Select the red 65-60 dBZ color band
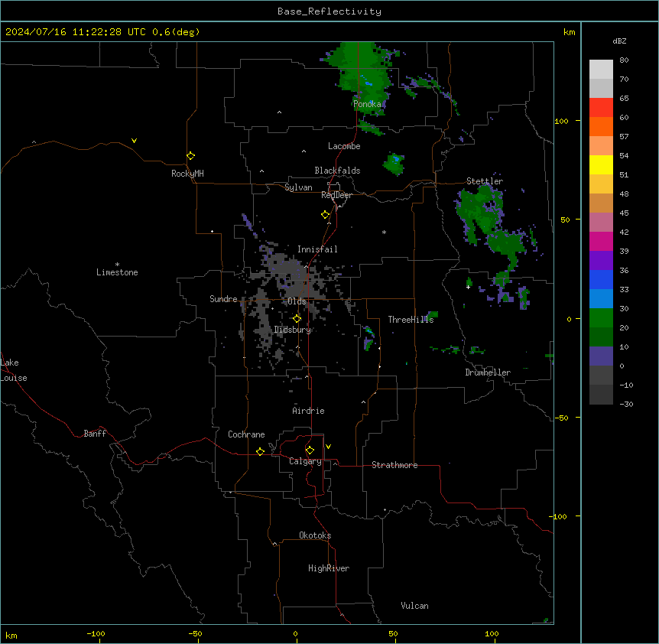Image resolution: width=659 pixels, height=644 pixels. click(601, 108)
